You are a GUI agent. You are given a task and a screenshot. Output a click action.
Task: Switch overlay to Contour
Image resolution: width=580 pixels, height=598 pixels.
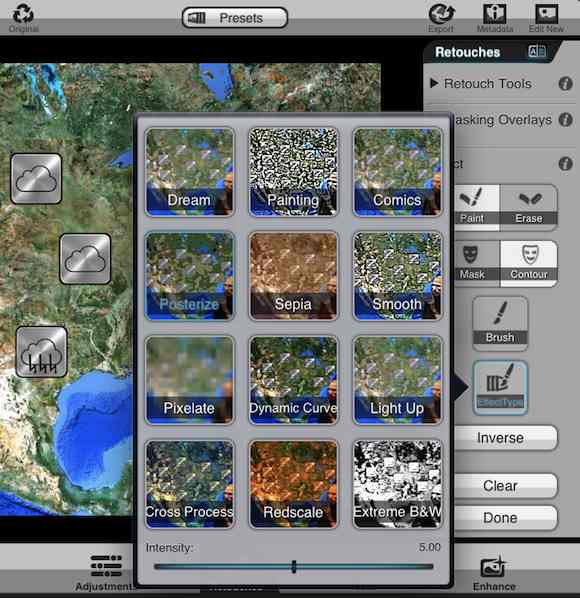tap(529, 264)
